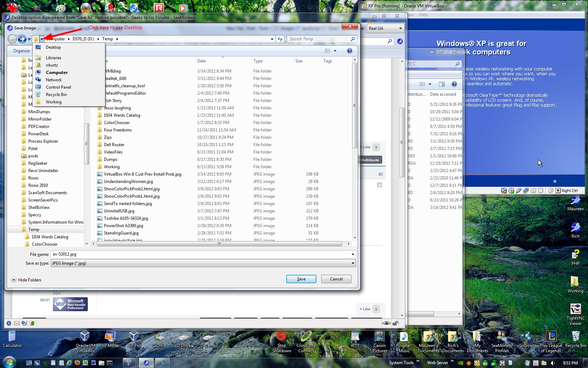Select the Four Freedoms folder in the list
The height and width of the screenshot is (368, 588).
tap(118, 130)
